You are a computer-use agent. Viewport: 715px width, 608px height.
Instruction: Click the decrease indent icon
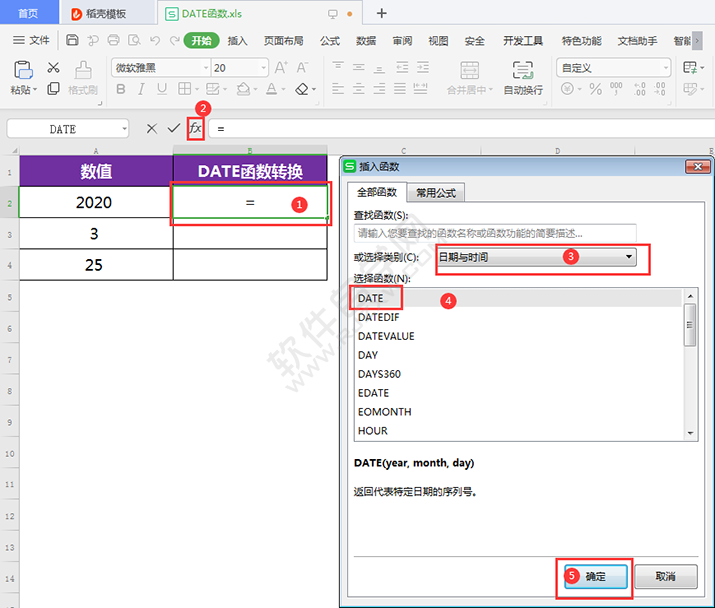pos(402,68)
